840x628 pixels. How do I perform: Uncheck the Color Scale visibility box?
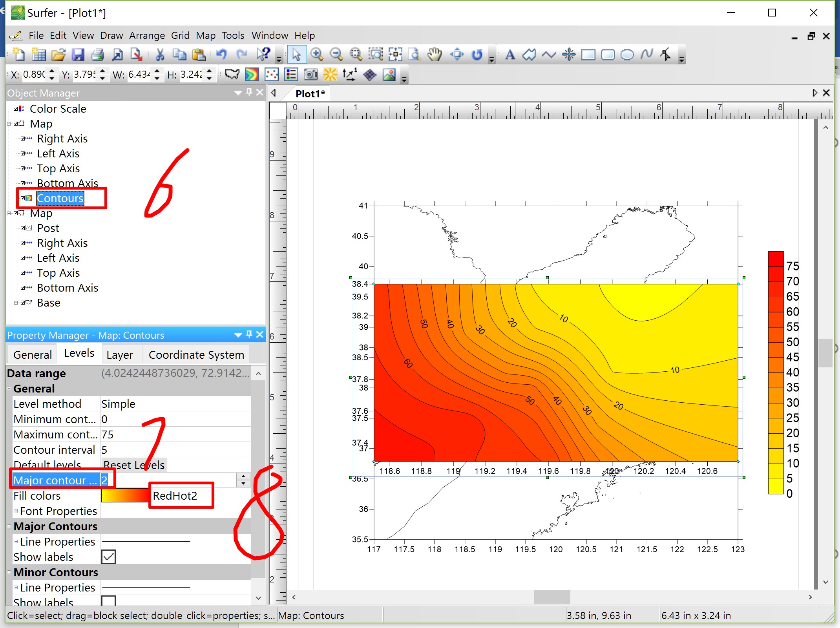tap(16, 109)
